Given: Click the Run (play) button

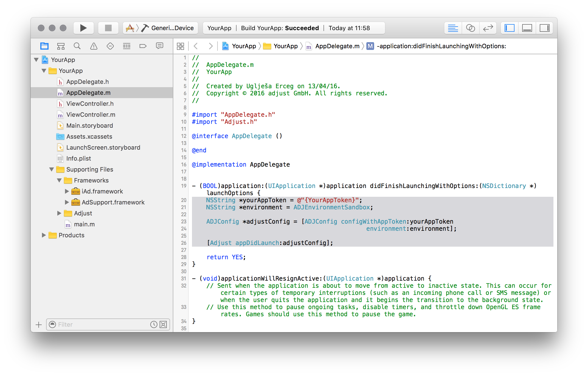Looking at the screenshot, I should click(83, 28).
